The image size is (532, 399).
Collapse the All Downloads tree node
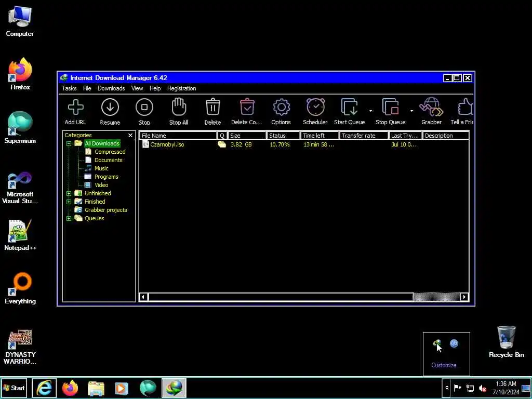(x=69, y=143)
